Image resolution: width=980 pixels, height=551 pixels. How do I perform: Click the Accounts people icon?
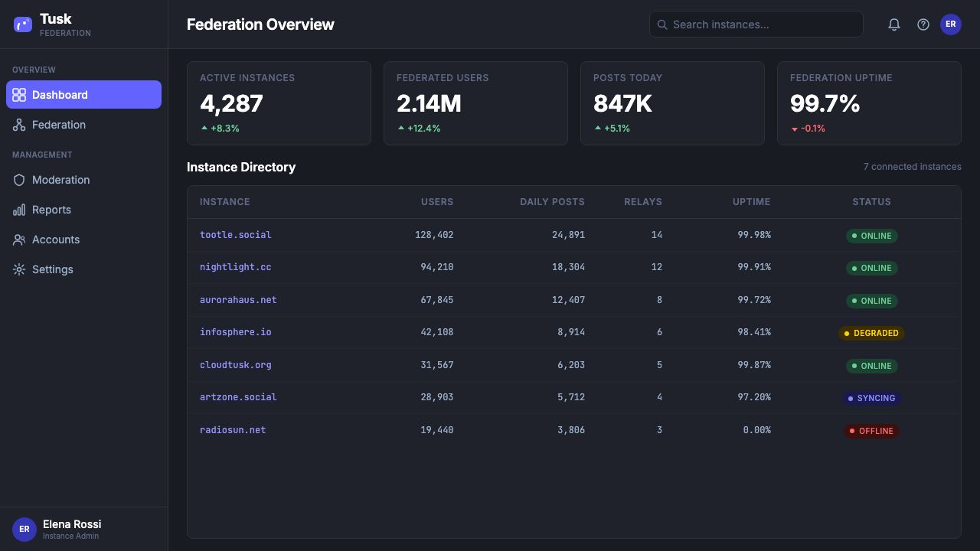click(19, 240)
